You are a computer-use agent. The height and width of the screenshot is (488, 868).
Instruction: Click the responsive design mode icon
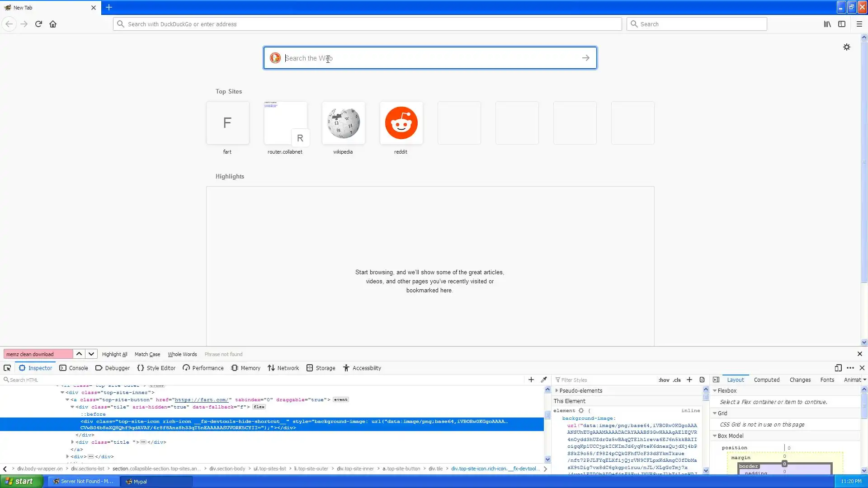pyautogui.click(x=838, y=368)
